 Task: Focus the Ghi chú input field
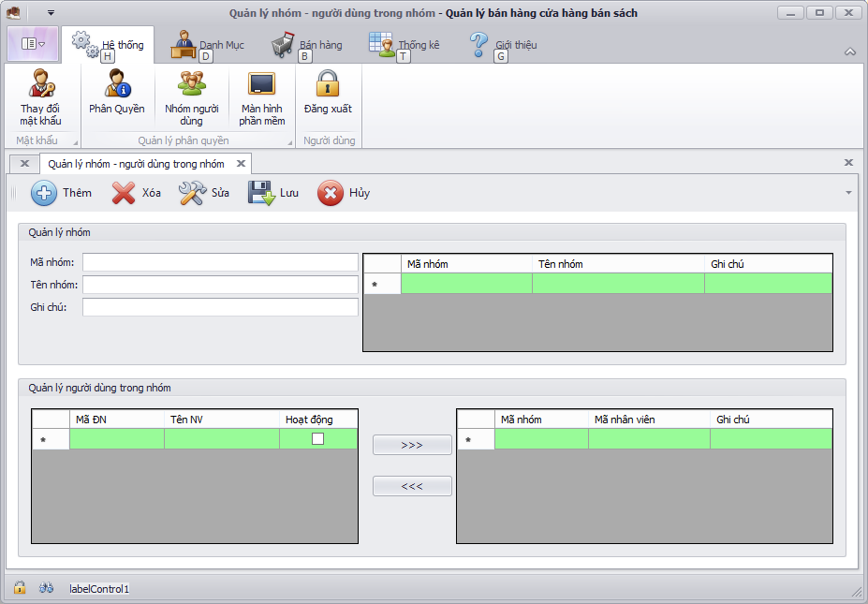point(220,307)
